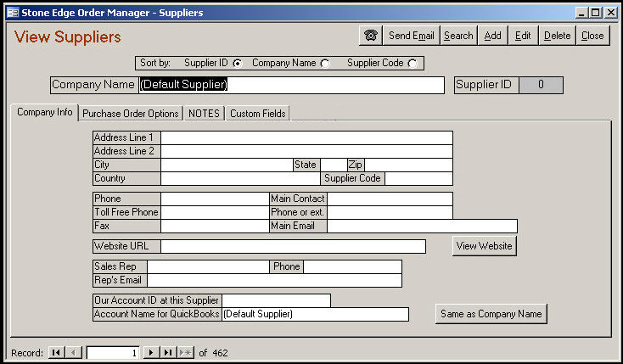623x364 pixels.
Task: Click the Account Name for QuickBooks field
Action: [315, 314]
